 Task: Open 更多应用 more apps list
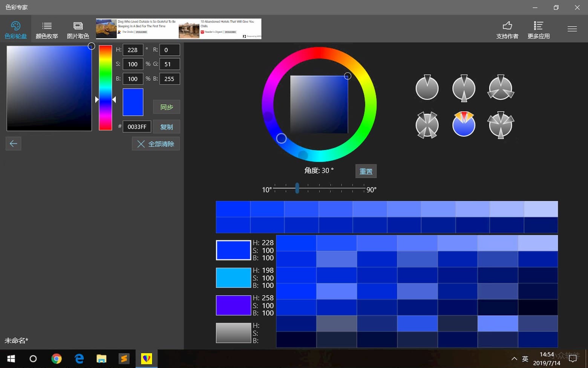coord(538,29)
